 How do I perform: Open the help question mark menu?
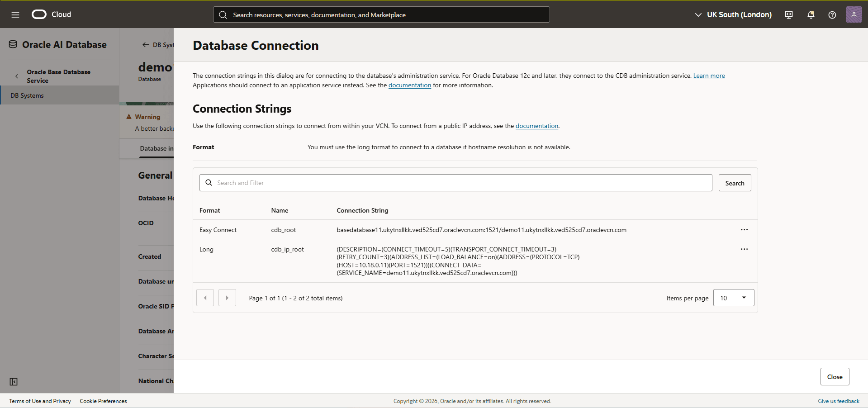click(x=832, y=14)
